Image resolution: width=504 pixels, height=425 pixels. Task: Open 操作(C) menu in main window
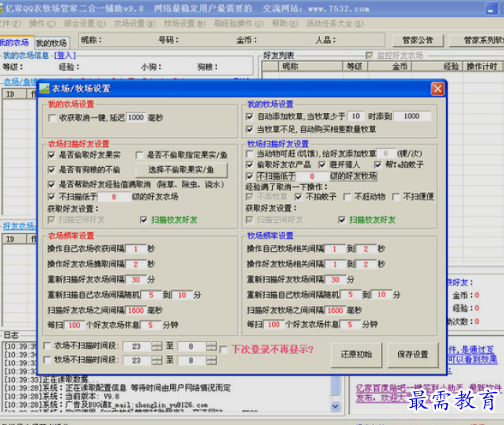click(x=42, y=24)
